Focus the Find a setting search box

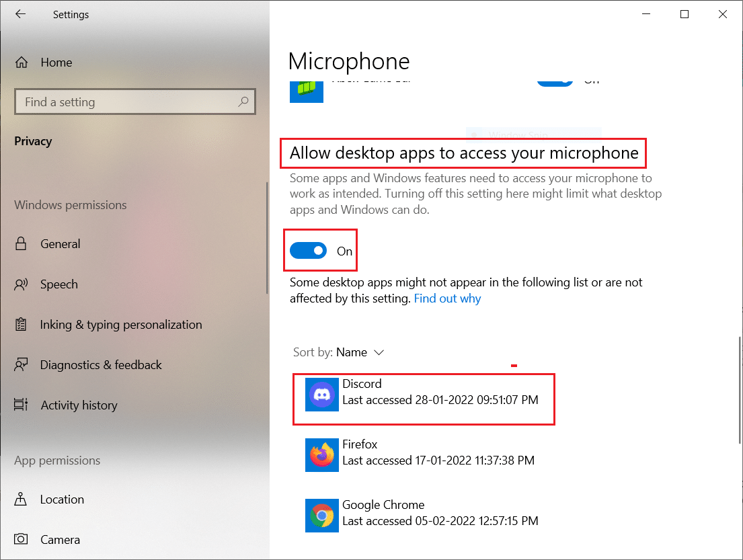pyautogui.click(x=135, y=102)
